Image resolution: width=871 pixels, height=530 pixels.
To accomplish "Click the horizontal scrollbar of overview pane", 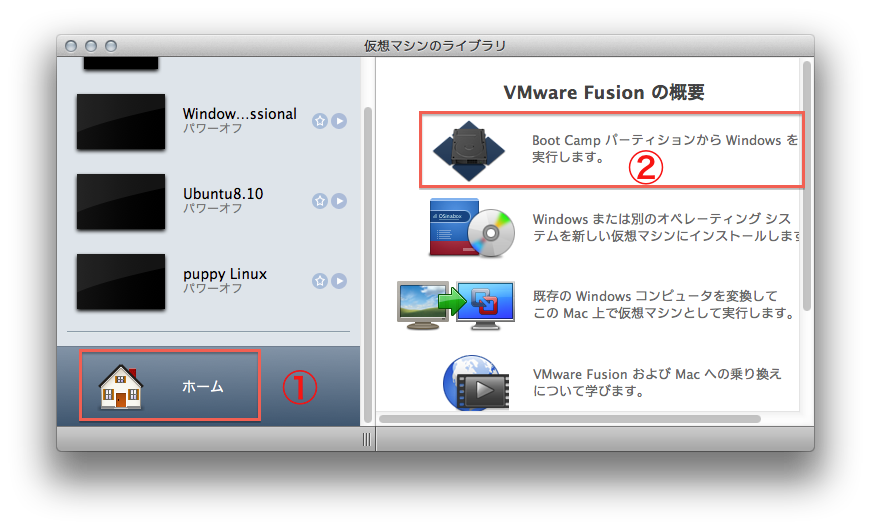I will click(x=569, y=419).
